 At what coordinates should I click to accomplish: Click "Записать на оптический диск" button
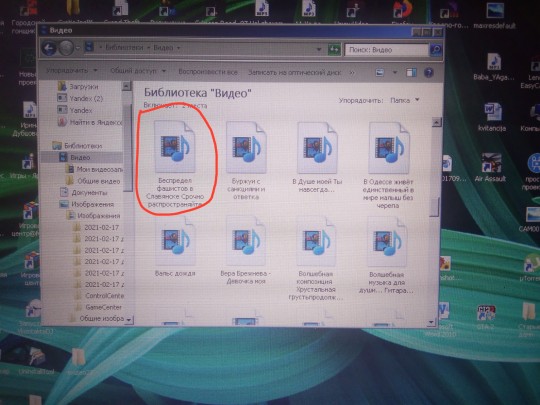coord(294,72)
